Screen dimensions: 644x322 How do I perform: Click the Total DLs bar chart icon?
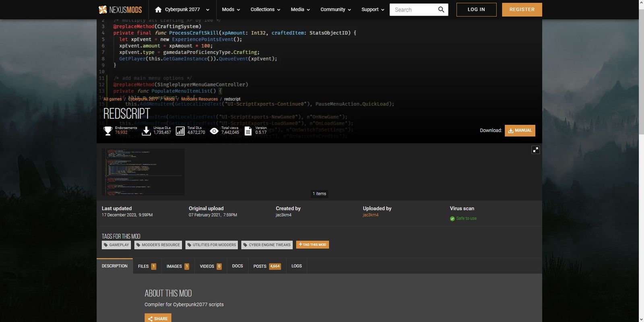click(180, 130)
